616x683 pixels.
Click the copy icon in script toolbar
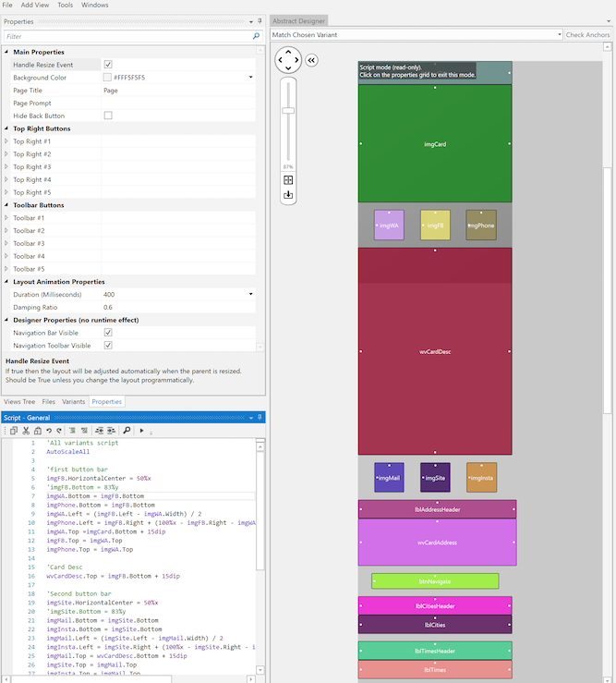point(15,431)
